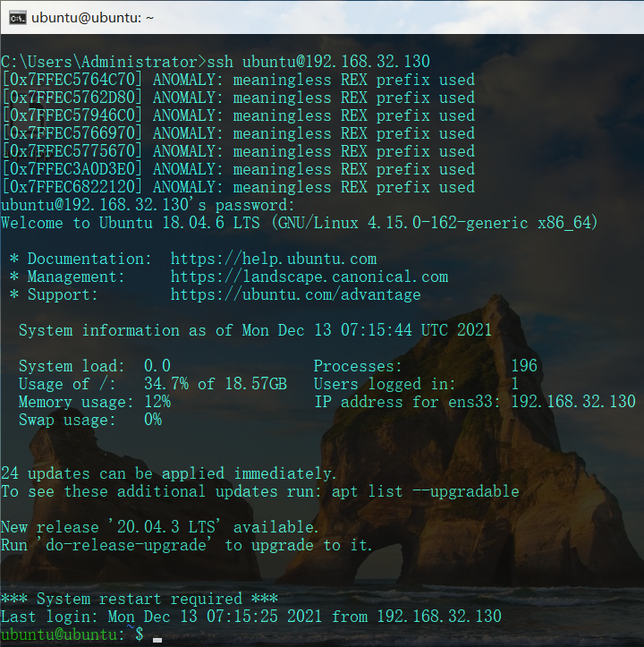Click the 'apt list --upgradable' text
Viewport: 644px width, 647px height.
(426, 491)
